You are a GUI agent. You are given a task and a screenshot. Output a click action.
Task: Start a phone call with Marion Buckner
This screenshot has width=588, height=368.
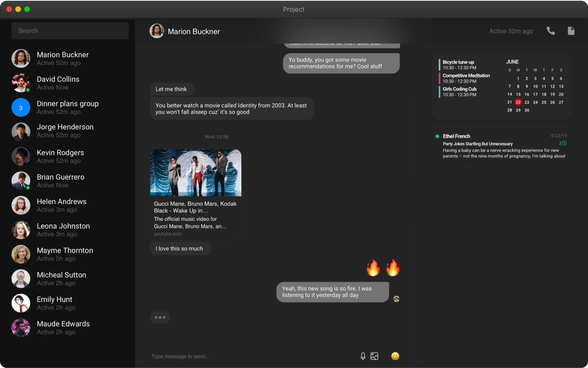tap(550, 31)
